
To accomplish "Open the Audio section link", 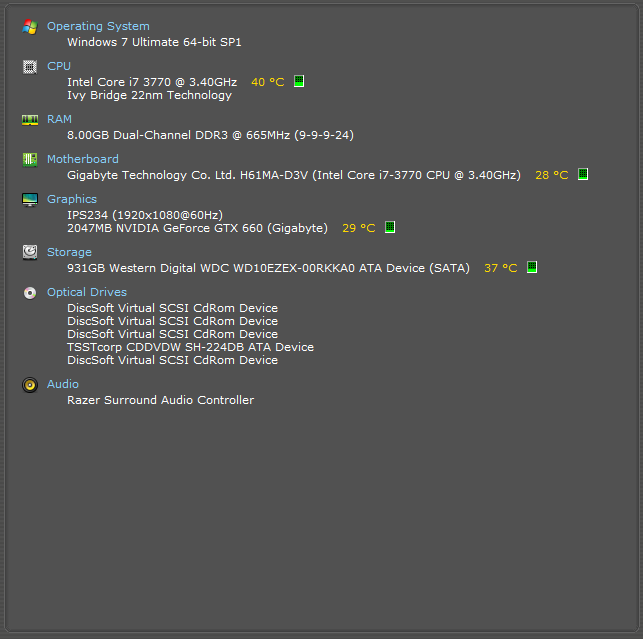I will (63, 384).
